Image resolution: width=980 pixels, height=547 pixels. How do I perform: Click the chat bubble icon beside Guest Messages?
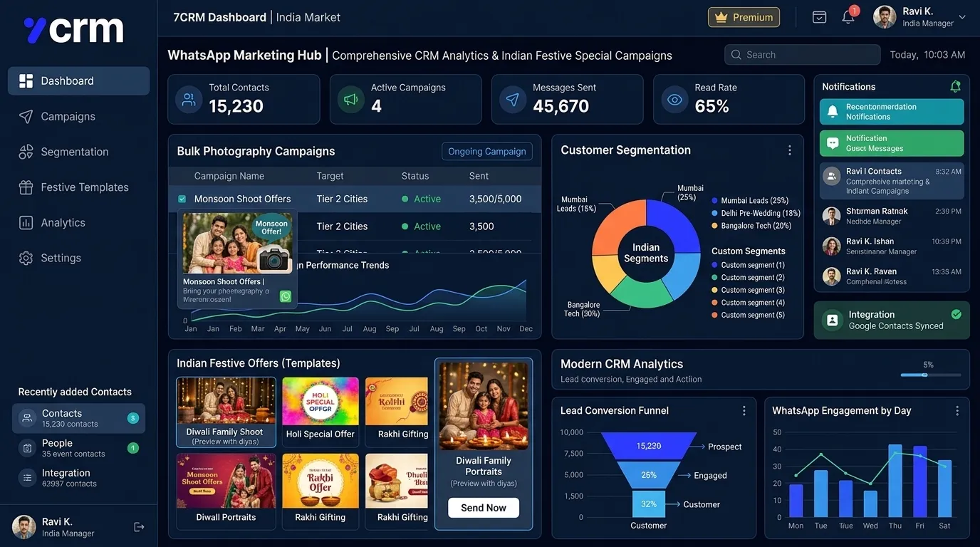coord(832,143)
